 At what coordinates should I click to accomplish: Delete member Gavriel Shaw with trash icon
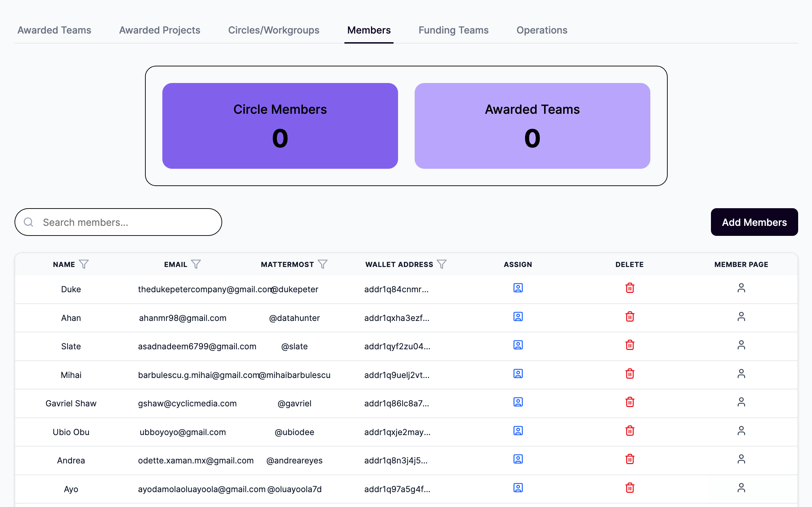[x=630, y=402]
